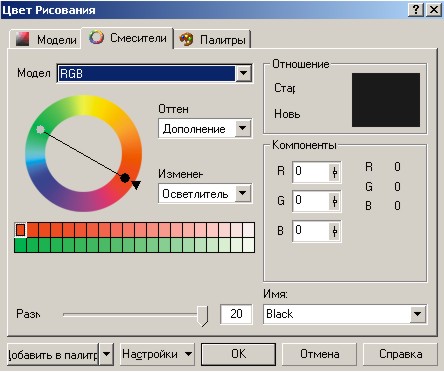The height and width of the screenshot is (372, 444).
Task: Open the RGB color model dropdown
Action: coord(243,73)
